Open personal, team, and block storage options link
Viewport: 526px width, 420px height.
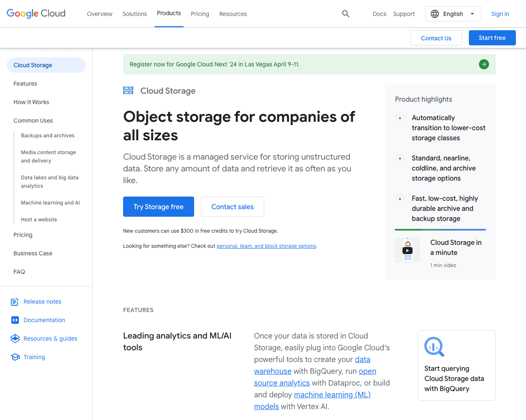click(266, 246)
